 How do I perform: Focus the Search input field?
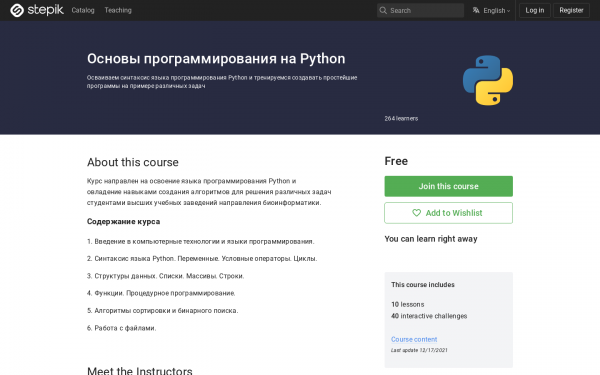(x=420, y=10)
